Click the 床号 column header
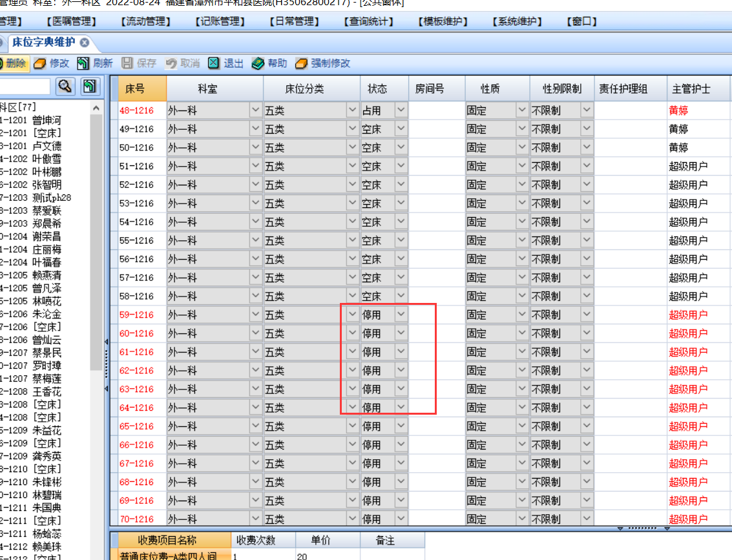The height and width of the screenshot is (560, 732). pos(142,88)
